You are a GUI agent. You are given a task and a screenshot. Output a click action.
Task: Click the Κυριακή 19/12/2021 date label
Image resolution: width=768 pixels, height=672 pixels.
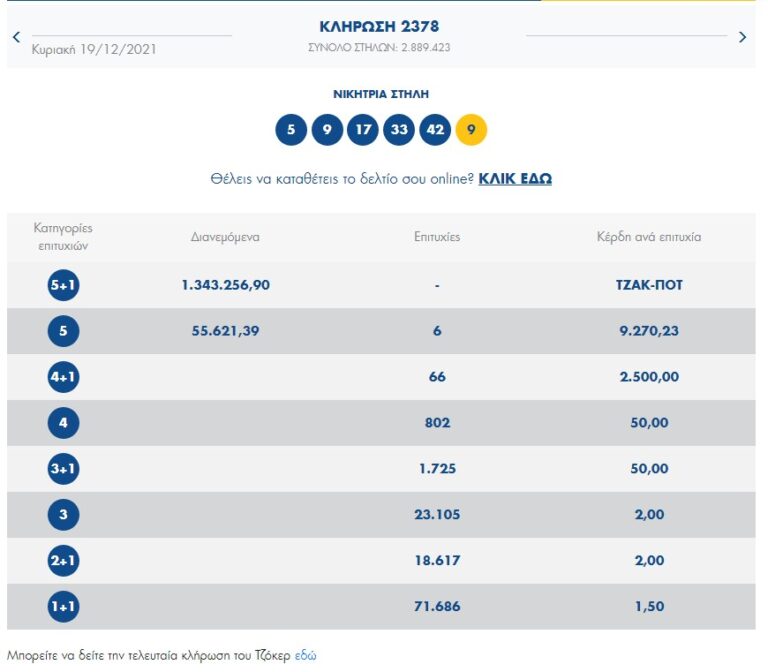(94, 48)
